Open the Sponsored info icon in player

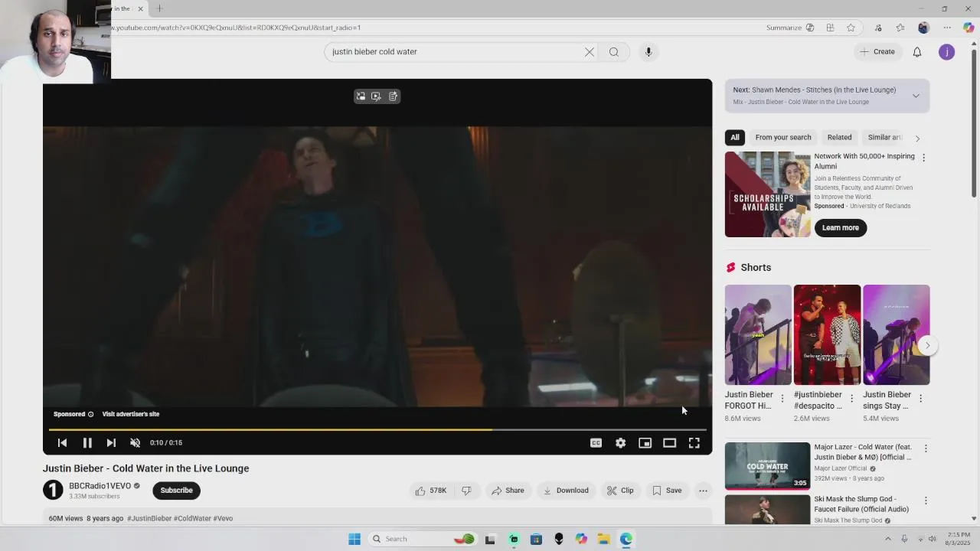point(90,414)
